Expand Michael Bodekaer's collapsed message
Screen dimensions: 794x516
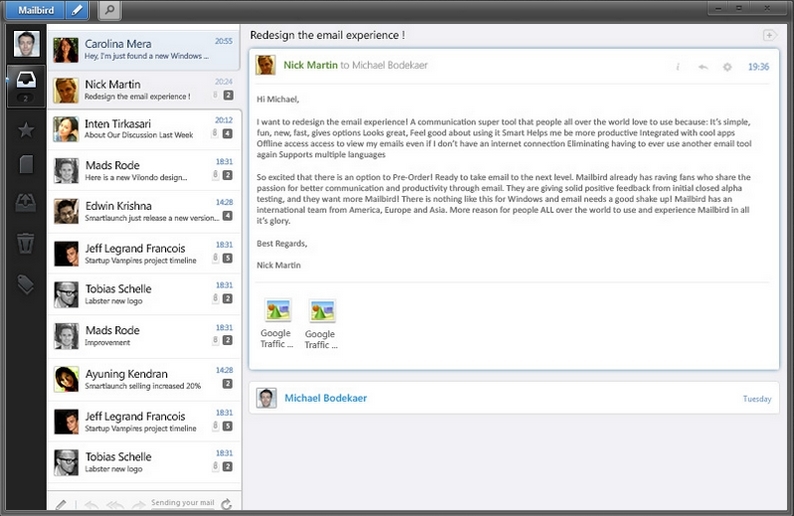click(x=513, y=398)
